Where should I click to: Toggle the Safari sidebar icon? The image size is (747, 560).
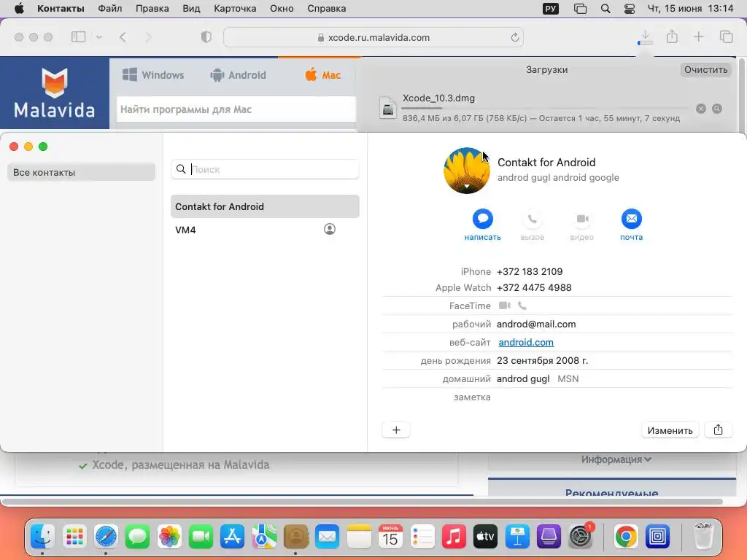pos(78,36)
